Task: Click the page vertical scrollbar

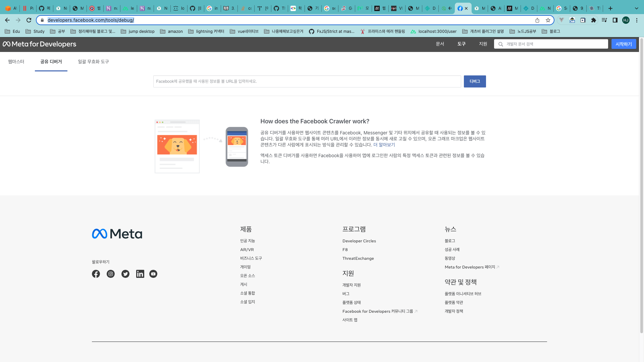Action: click(x=641, y=185)
